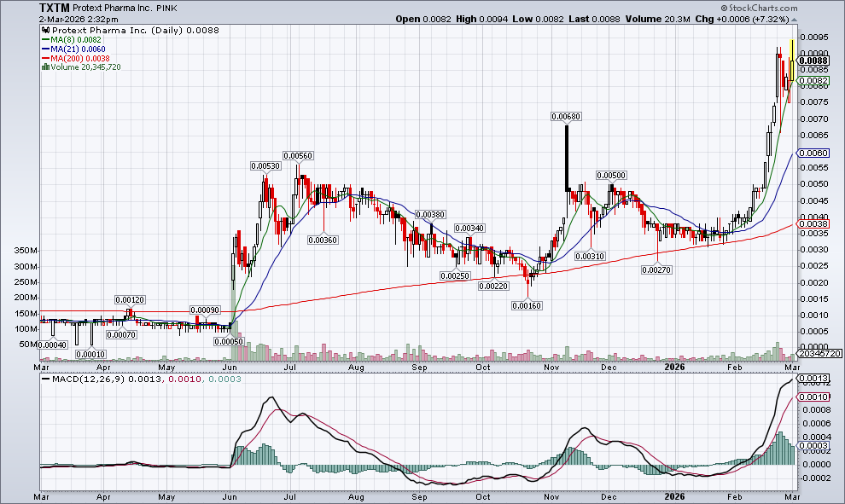Click the green MA(8) legend line marker
Image resolution: width=845 pixels, height=504 pixels.
click(x=46, y=40)
